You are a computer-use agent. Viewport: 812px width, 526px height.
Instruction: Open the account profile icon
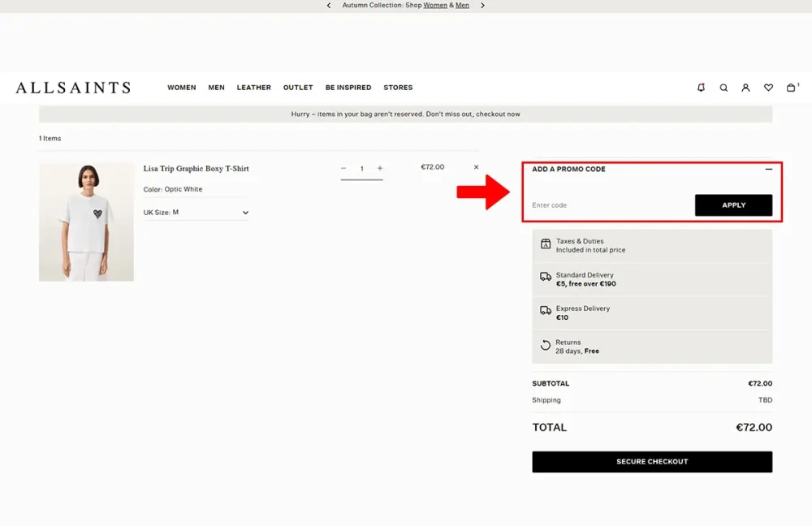[x=745, y=88]
